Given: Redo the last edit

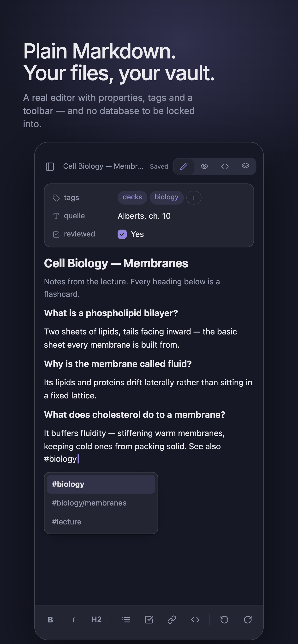Looking at the screenshot, I should (248, 620).
